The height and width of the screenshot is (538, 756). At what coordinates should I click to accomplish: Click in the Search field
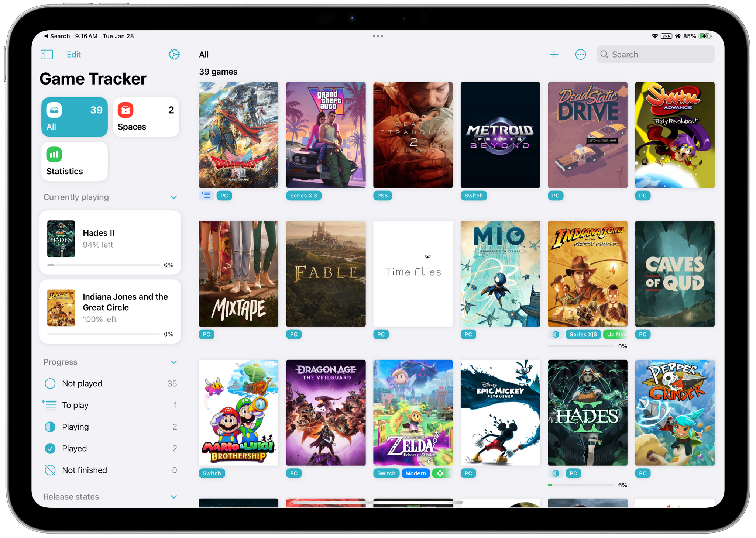point(655,55)
